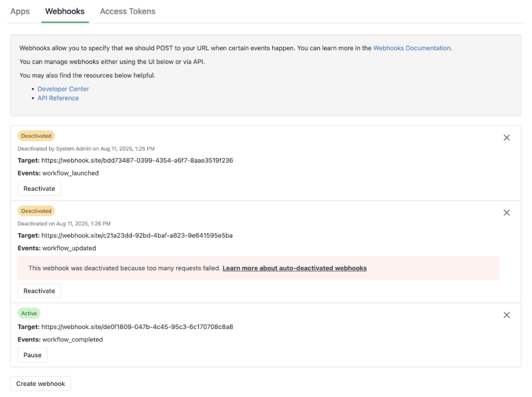Click the target URL ending in 8aae3519f236
Viewport: 532px width, 397px height.
coord(137,161)
